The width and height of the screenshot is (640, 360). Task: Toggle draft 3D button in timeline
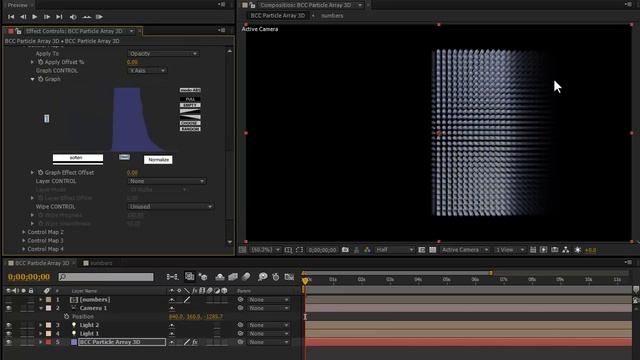[203, 277]
